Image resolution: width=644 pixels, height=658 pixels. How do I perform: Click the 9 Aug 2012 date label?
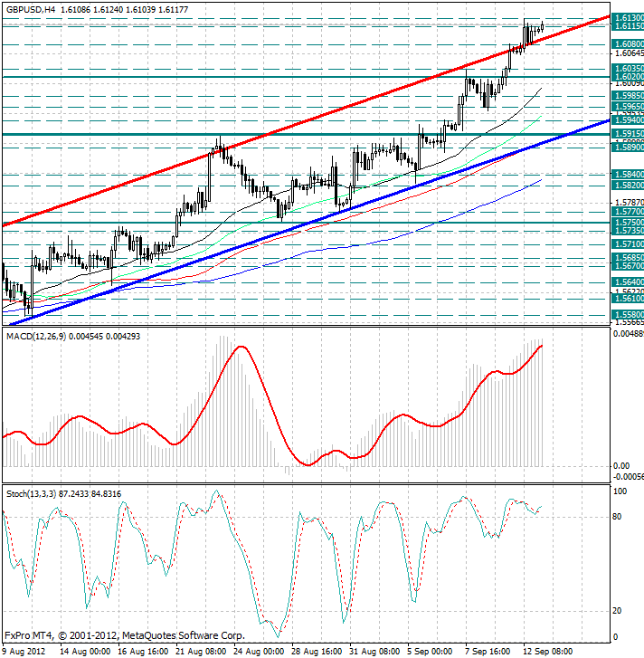pos(24,652)
